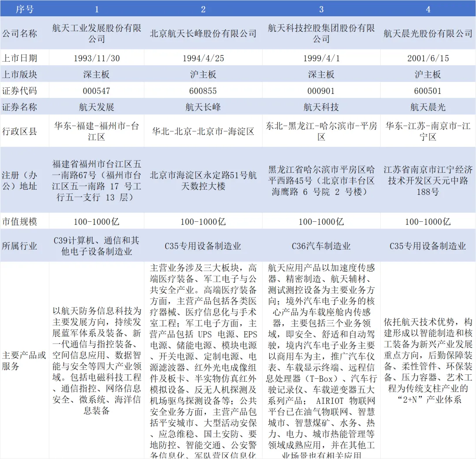The height and width of the screenshot is (459, 476).
Task: Click the header cell "序号"
Action: [25, 9]
